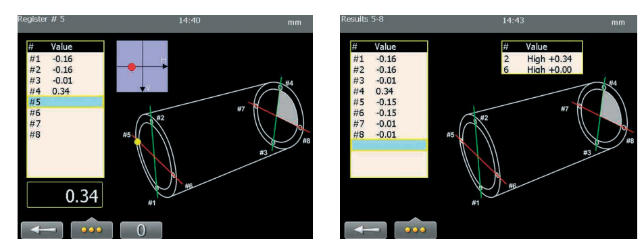Image resolution: width=644 pixels, height=249 pixels.
Task: Click the yellow #5 measurement point on cylinder
Action: pyautogui.click(x=138, y=142)
